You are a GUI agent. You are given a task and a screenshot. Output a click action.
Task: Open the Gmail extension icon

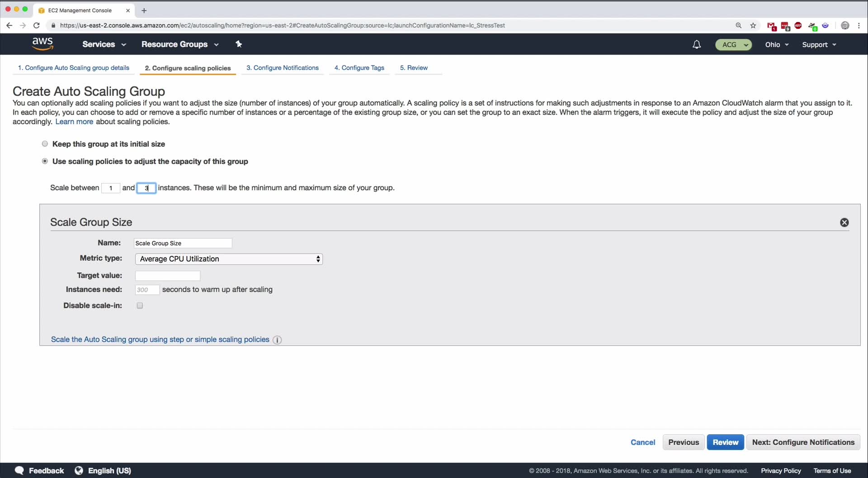[772, 26]
